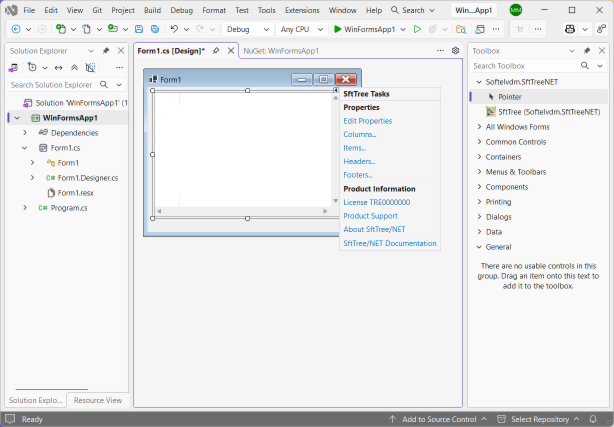Viewport: 614px width, 427px height.
Task: Click Start Without Debugging outline play icon
Action: (417, 29)
